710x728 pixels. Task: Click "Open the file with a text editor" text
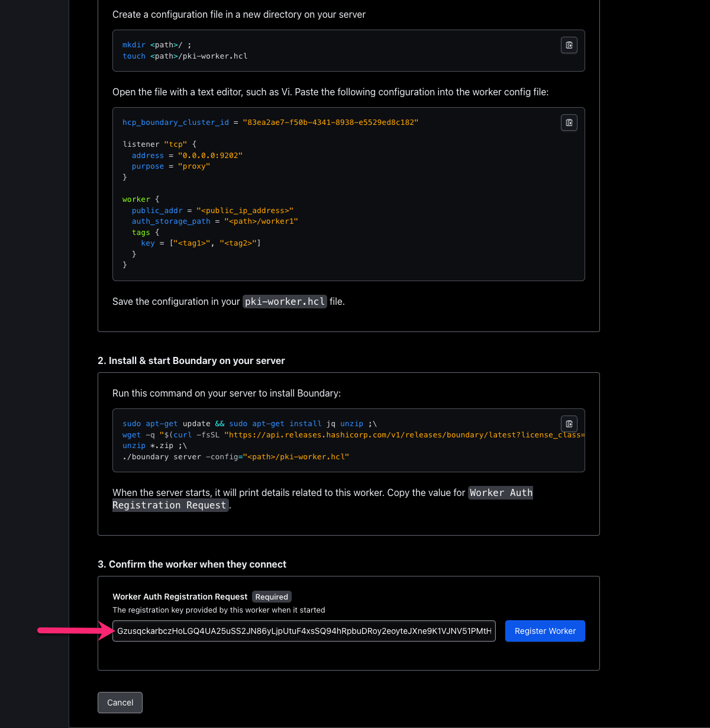331,92
